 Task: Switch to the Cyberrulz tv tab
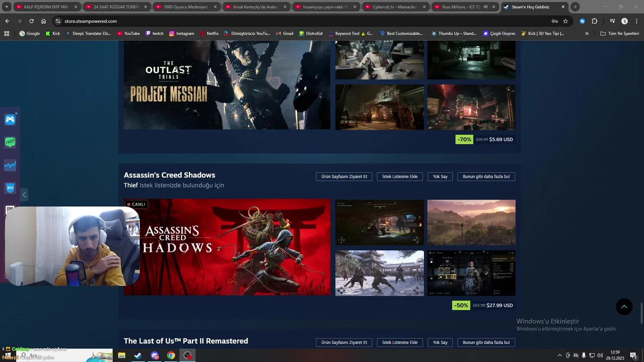point(395,7)
